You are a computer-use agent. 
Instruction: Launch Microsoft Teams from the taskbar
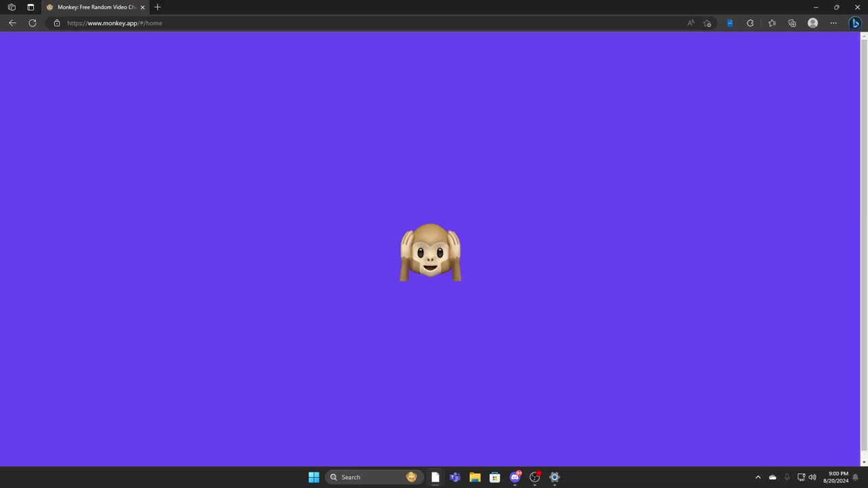(x=455, y=477)
